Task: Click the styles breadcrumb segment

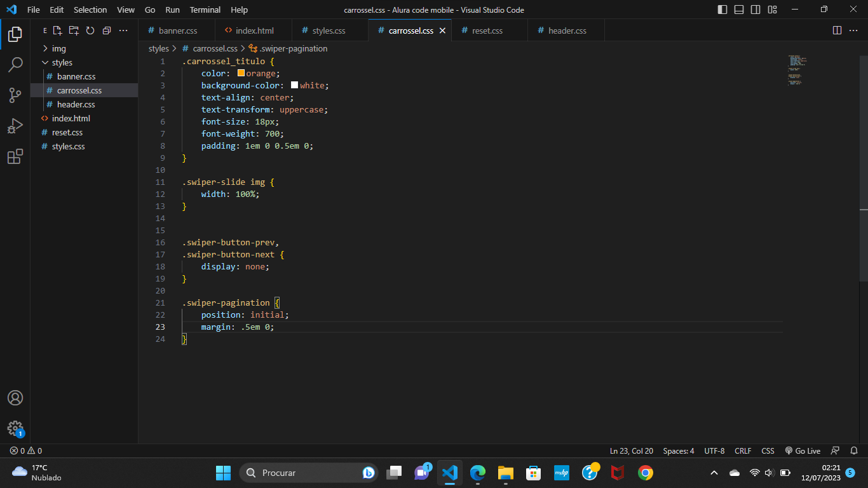Action: (x=159, y=48)
